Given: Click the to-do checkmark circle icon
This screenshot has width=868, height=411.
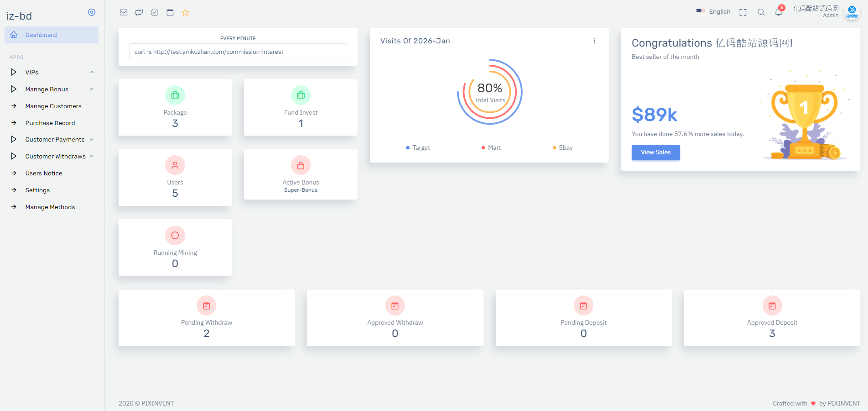Looking at the screenshot, I should [155, 12].
